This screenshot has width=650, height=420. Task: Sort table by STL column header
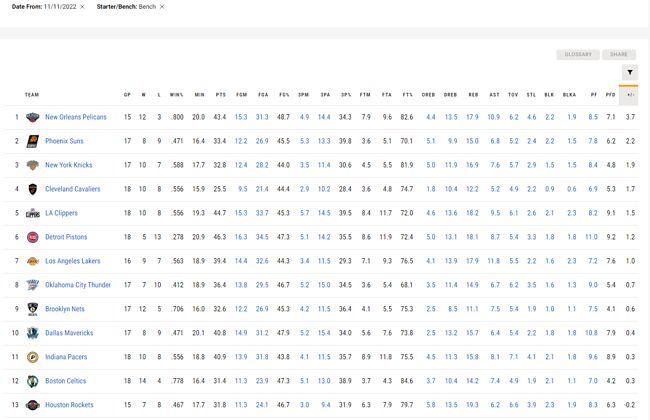[531, 95]
